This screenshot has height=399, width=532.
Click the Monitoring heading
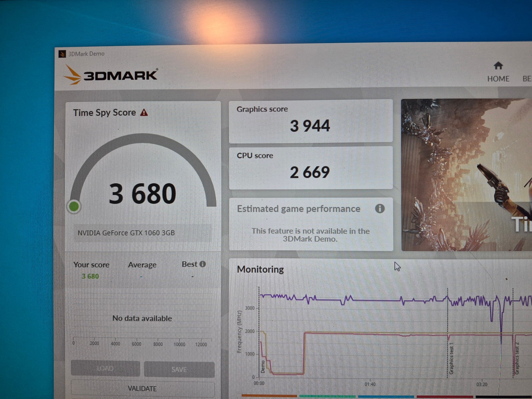click(x=260, y=269)
